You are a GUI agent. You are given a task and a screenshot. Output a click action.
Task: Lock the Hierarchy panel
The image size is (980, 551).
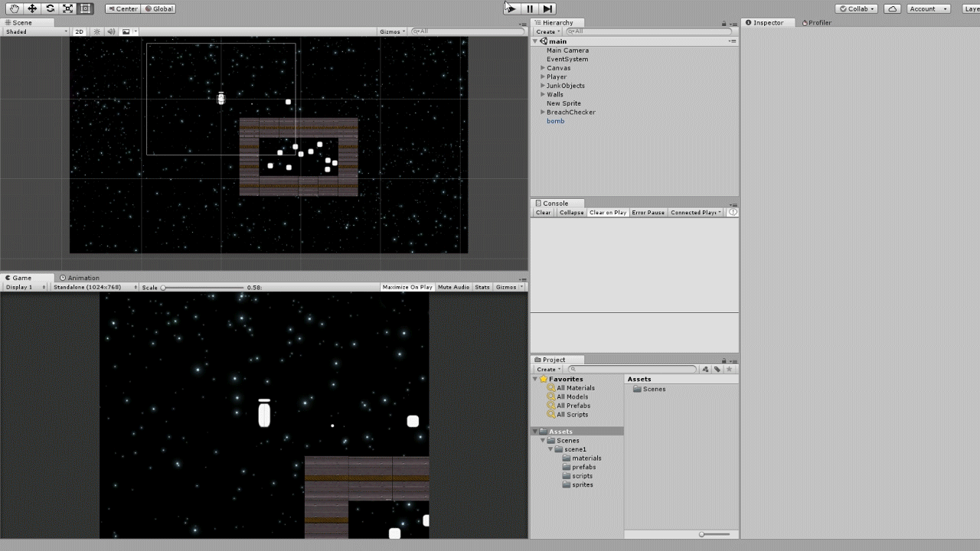point(724,23)
